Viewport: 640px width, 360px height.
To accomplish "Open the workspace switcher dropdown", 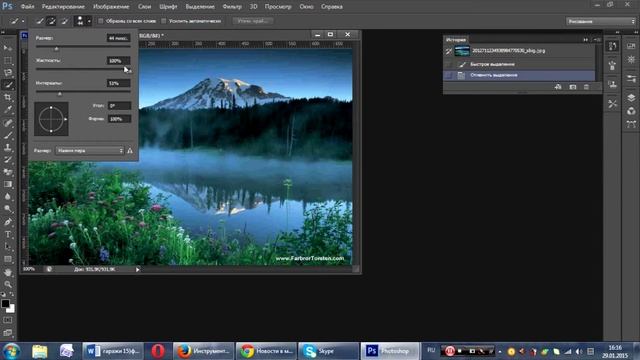I will [x=600, y=21].
